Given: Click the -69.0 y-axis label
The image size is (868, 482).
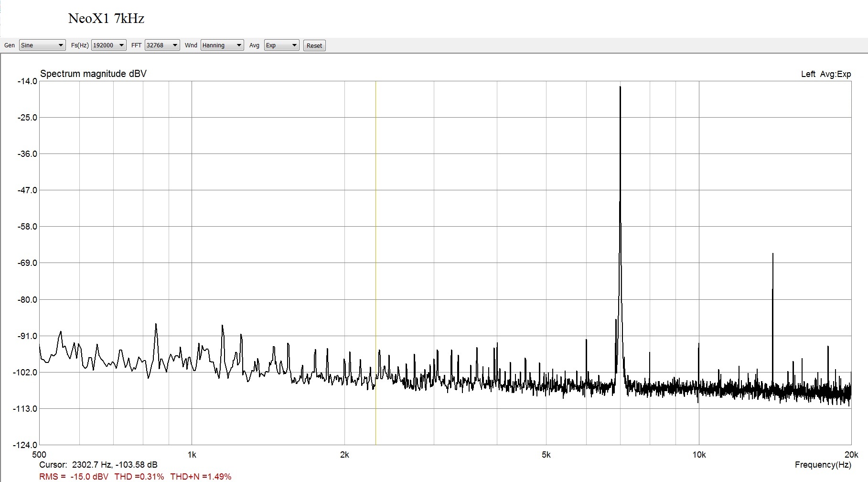Looking at the screenshot, I should tap(27, 263).
